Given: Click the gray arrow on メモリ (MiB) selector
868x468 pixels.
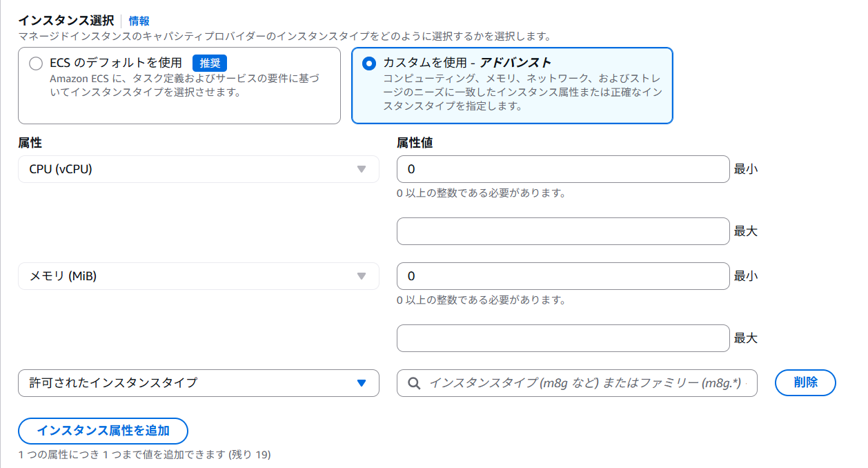Looking at the screenshot, I should tap(362, 276).
